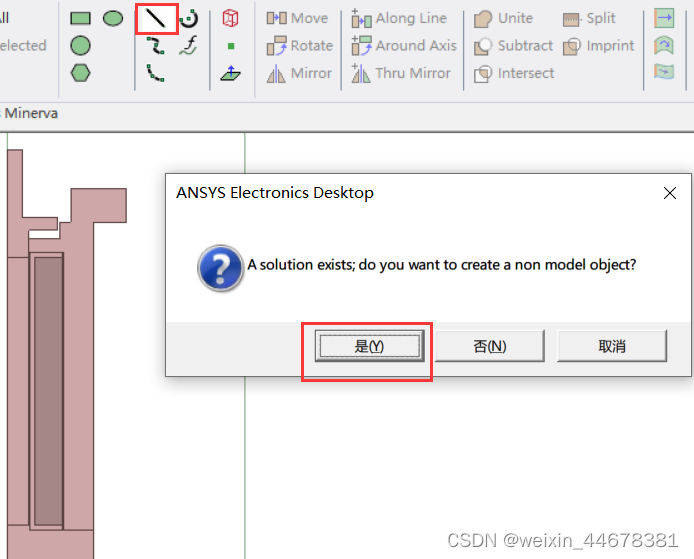The height and width of the screenshot is (559, 694).
Task: Click the Imprint operation
Action: (598, 46)
